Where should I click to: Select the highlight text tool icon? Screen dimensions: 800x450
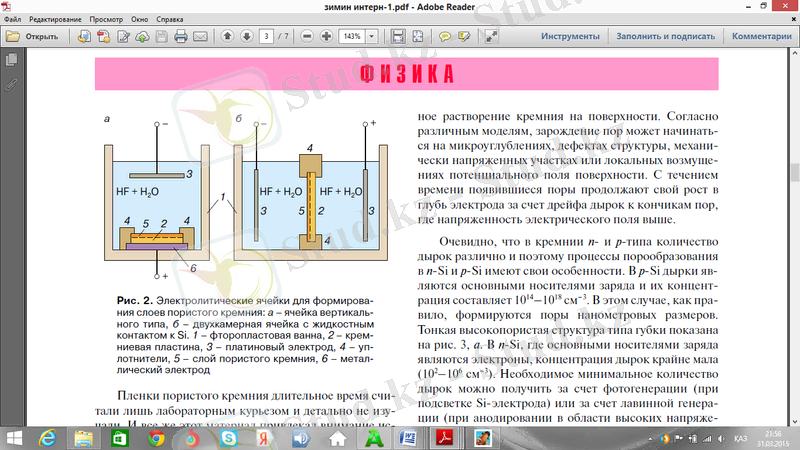464,37
